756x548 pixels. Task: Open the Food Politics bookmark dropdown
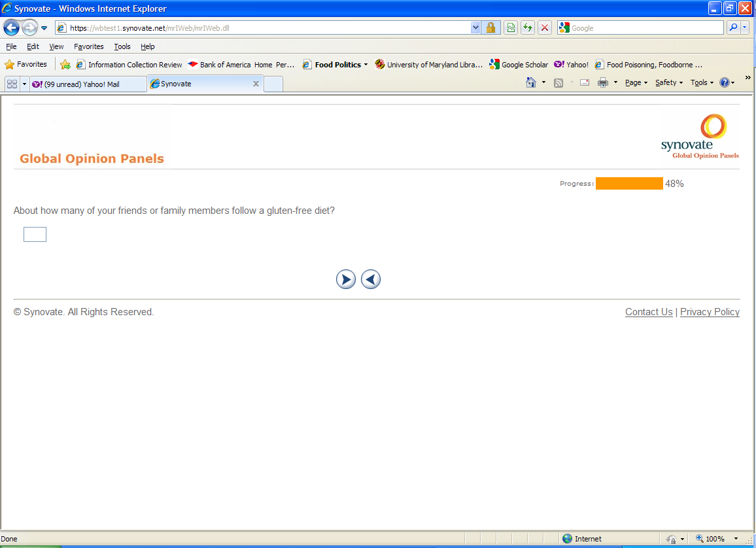[x=335, y=65]
